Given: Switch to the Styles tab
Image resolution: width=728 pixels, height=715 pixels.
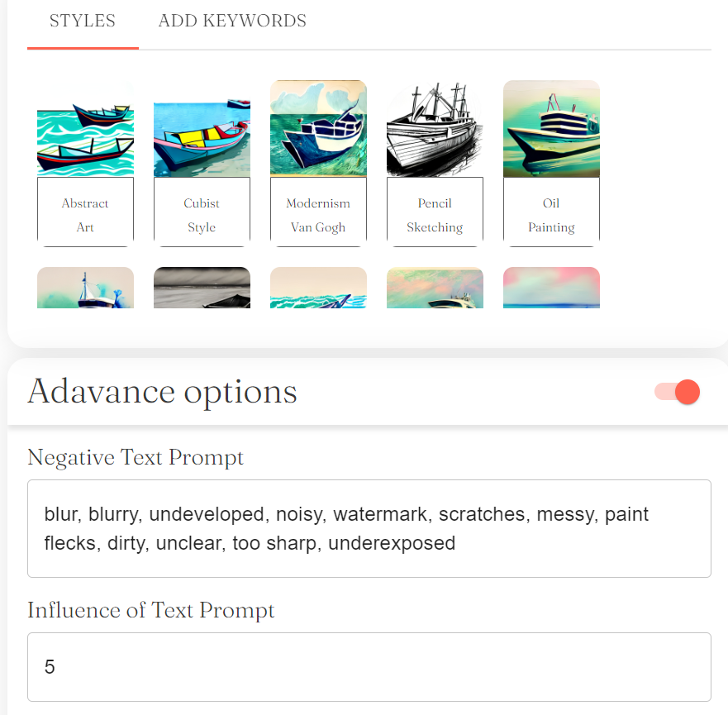Looking at the screenshot, I should click(83, 21).
